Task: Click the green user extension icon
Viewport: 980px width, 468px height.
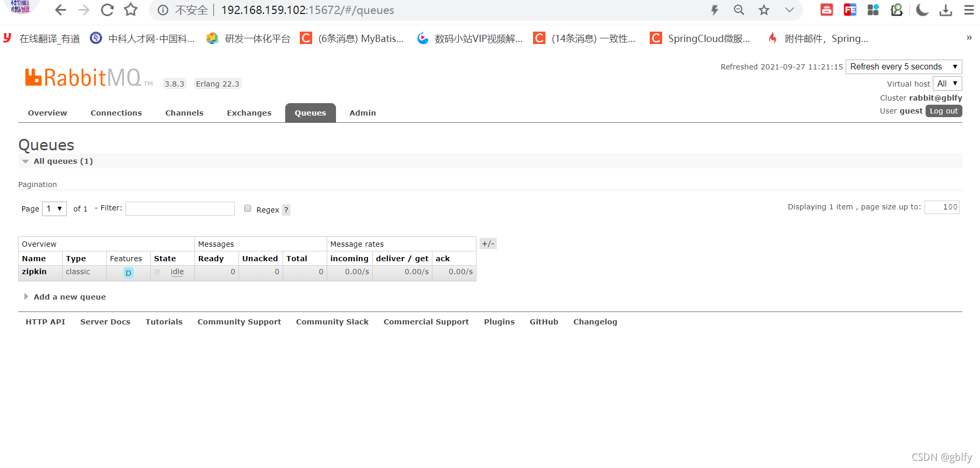Action: pyautogui.click(x=897, y=10)
